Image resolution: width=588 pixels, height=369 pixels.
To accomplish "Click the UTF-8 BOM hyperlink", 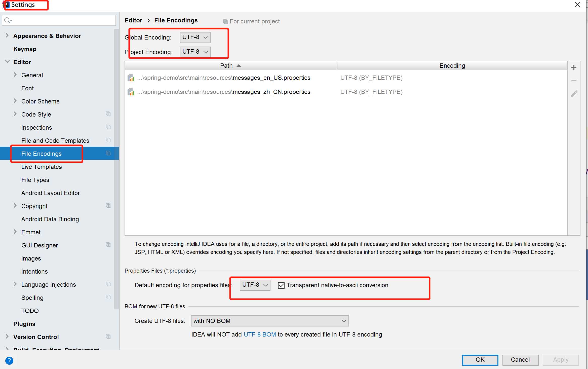I will pos(259,335).
